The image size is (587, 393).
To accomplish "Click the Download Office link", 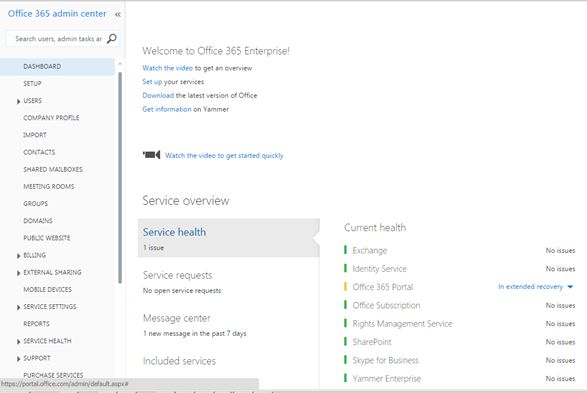I will click(158, 96).
